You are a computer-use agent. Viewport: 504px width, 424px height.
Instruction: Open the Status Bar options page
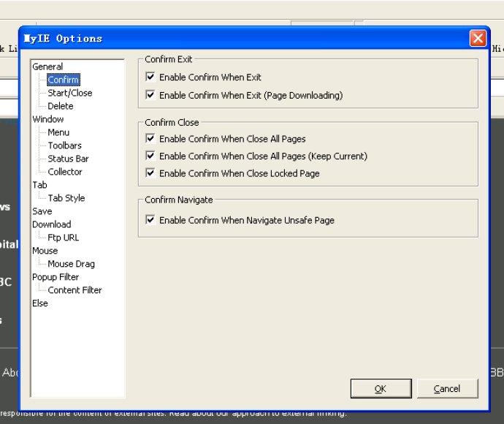(68, 159)
